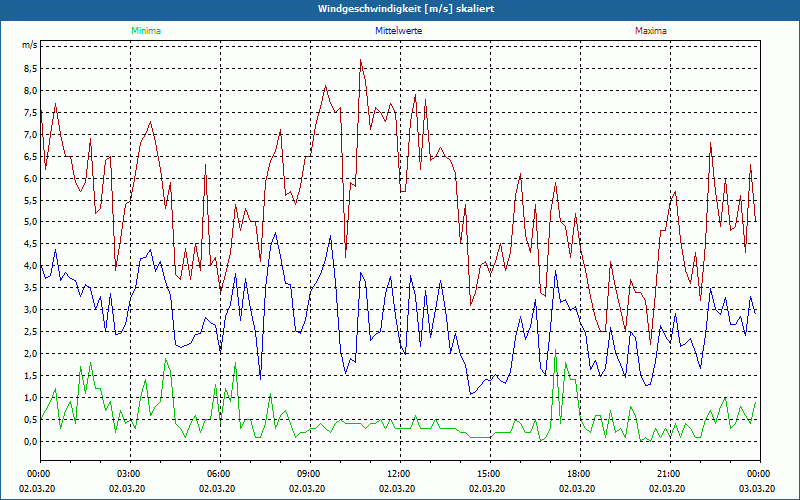Click the '0,5' y-axis value
This screenshot has width=800, height=500.
pos(31,419)
